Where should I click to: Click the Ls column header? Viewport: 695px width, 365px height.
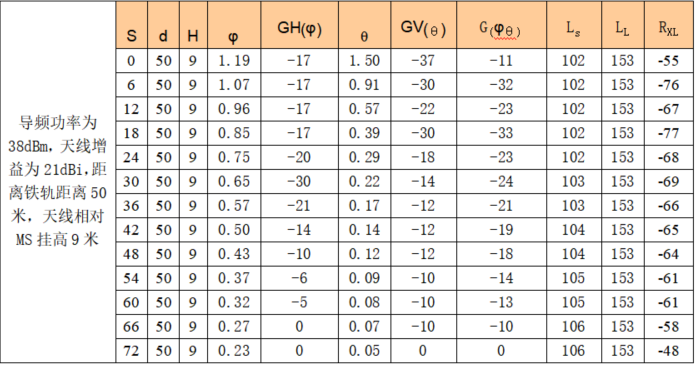click(574, 25)
